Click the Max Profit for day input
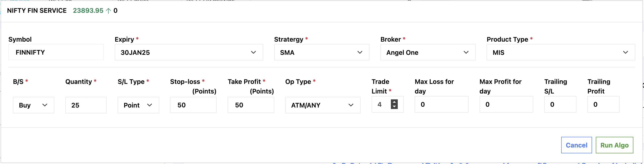This screenshot has height=164, width=644. click(506, 105)
